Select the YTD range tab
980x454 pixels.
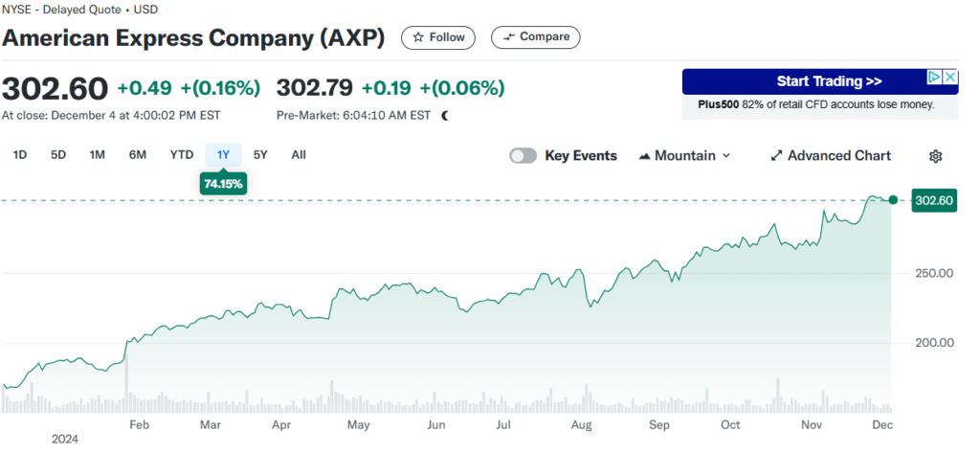point(182,154)
